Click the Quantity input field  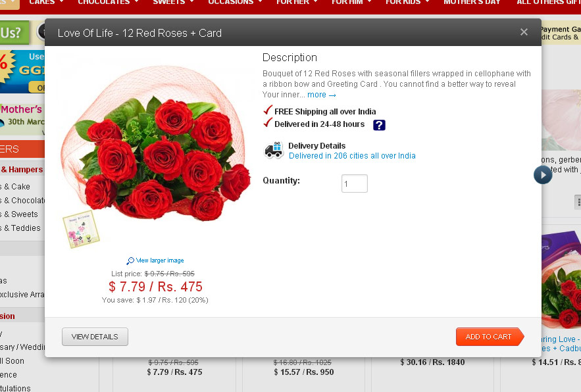coord(354,184)
